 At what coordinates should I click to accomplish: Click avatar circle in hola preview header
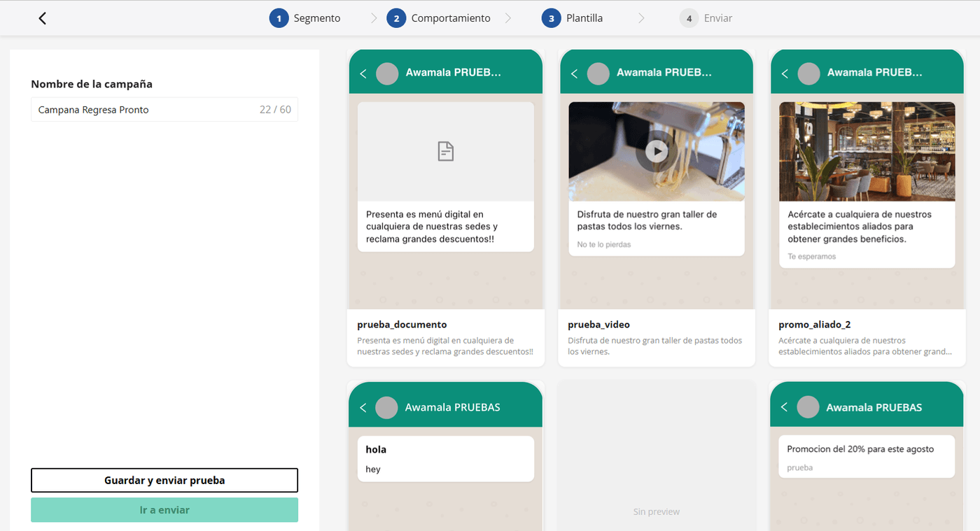pos(386,408)
